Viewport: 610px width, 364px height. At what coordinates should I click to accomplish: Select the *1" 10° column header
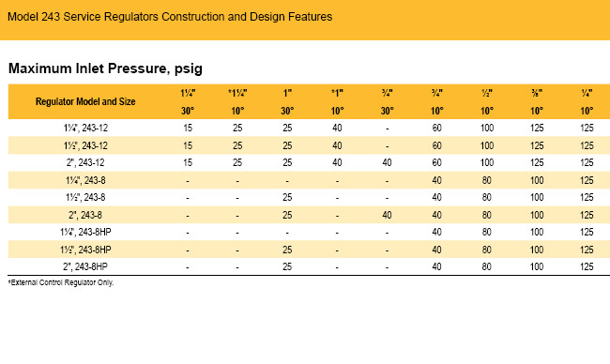click(x=337, y=102)
